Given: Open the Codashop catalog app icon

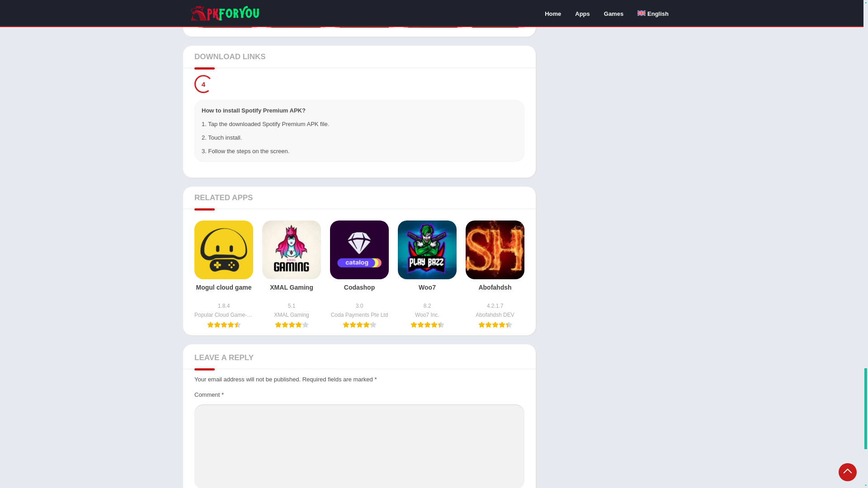Looking at the screenshot, I should point(359,250).
